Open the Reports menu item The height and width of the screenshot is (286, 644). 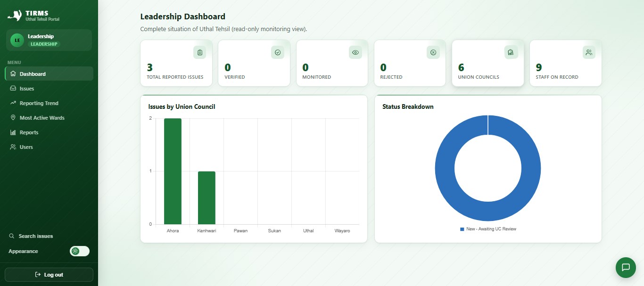[x=49, y=132]
